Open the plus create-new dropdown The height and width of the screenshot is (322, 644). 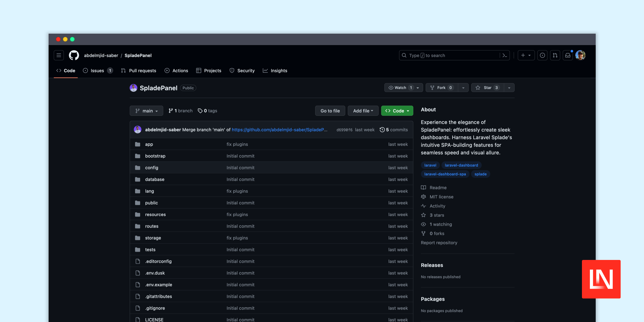[x=526, y=55]
